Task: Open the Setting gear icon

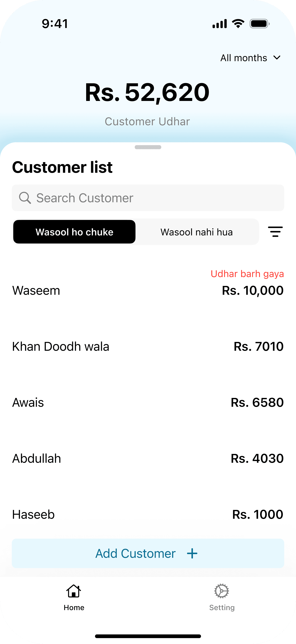Action: coord(222,591)
